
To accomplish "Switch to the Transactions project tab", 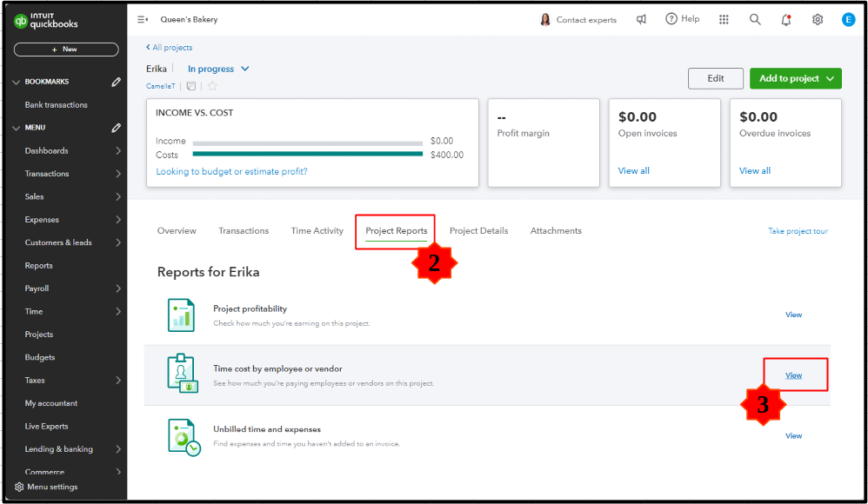I will click(x=244, y=230).
